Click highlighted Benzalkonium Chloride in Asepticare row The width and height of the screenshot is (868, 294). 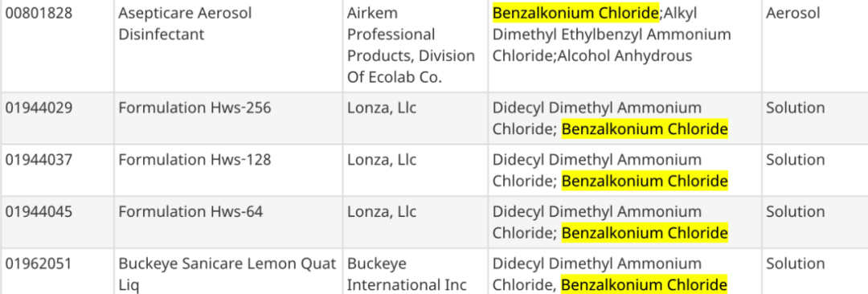pyautogui.click(x=575, y=13)
